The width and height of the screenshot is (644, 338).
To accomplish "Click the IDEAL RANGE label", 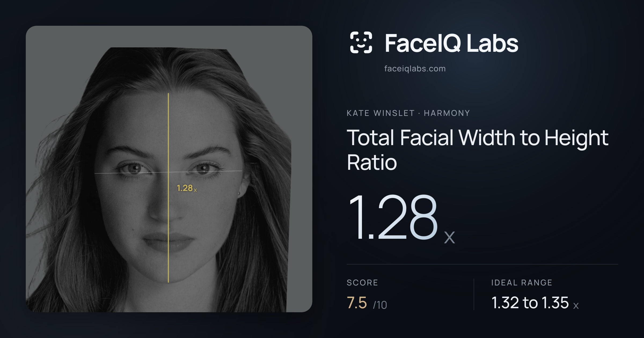I will [x=522, y=282].
